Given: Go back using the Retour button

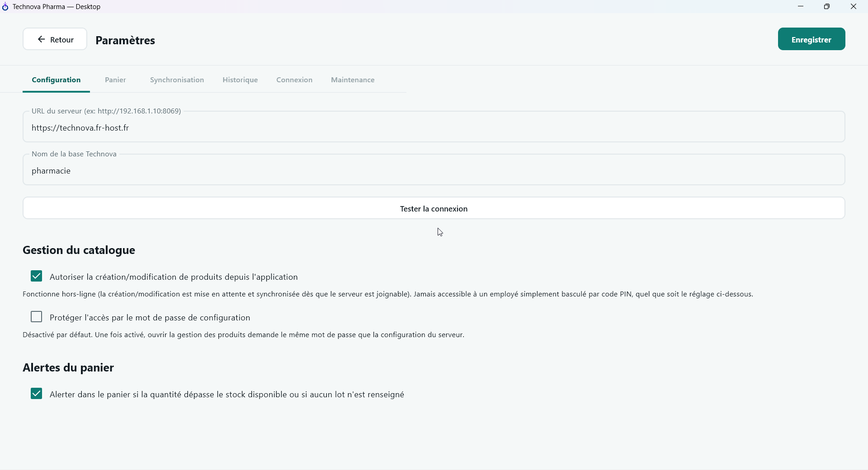Looking at the screenshot, I should pyautogui.click(x=55, y=39).
